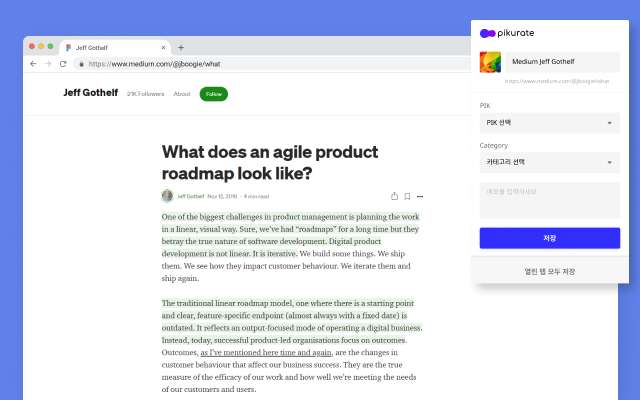Viewport: 640px width, 400px height.
Task: Click the yellow minimize window button
Action: tap(41, 47)
